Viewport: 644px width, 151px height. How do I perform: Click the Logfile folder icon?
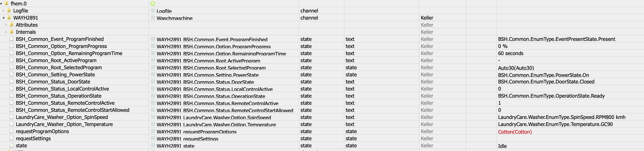click(x=9, y=11)
